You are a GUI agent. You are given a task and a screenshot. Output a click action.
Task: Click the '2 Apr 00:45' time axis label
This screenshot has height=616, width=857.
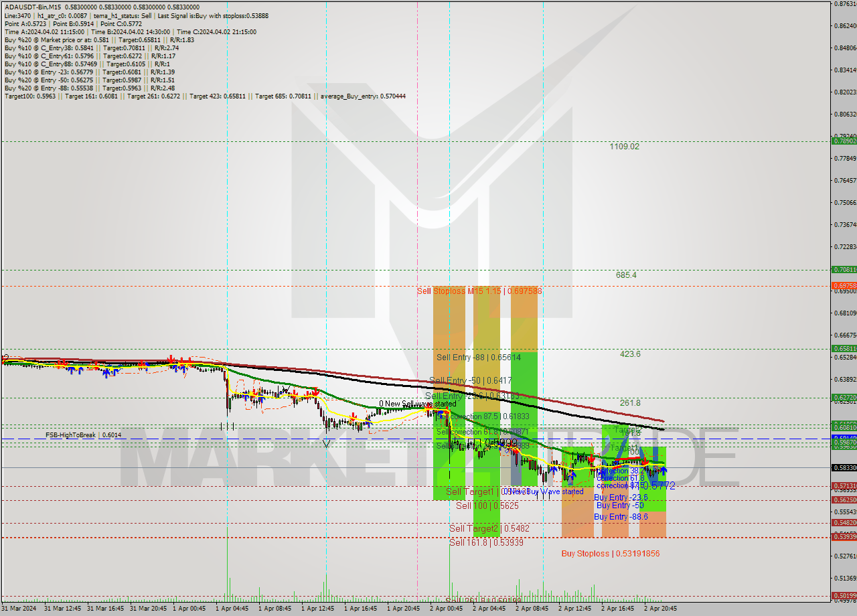click(x=446, y=609)
